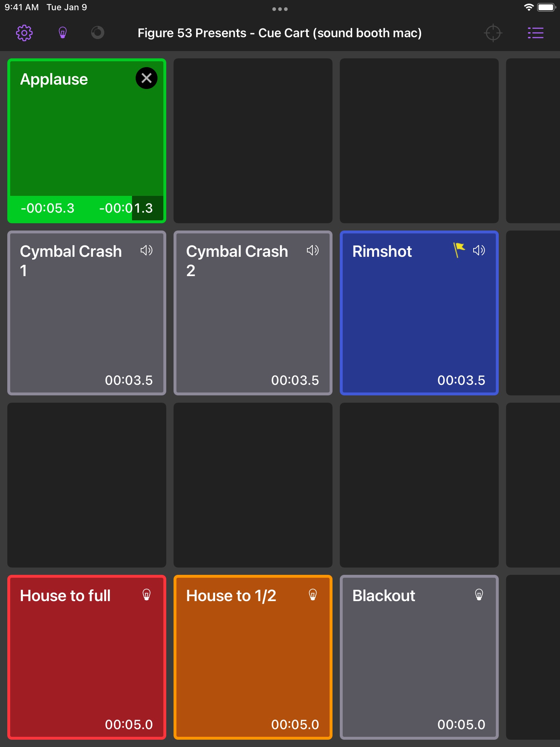The image size is (560, 747).
Task: Trigger the Rimshot cue tile
Action: click(419, 313)
